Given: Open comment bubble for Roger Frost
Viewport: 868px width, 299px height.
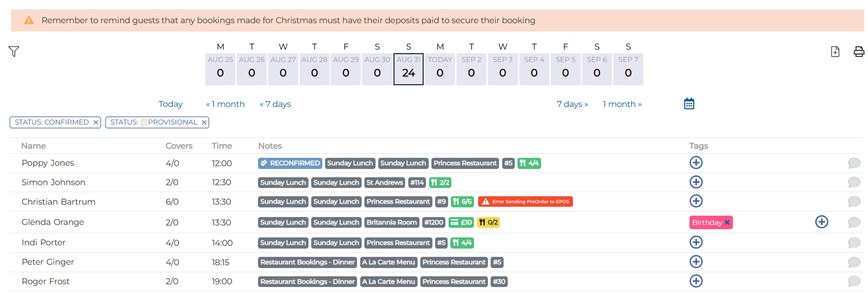Looking at the screenshot, I should (x=854, y=281).
